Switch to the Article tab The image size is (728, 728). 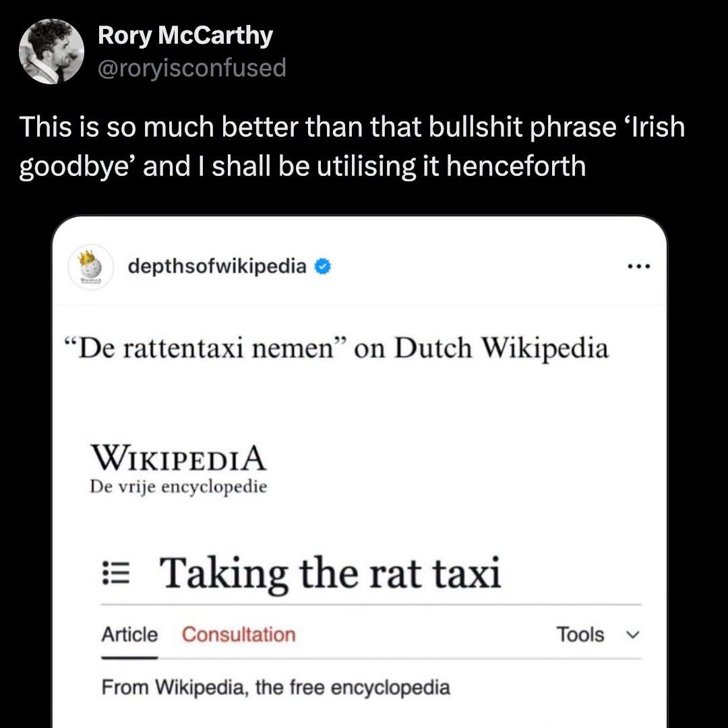tap(129, 634)
